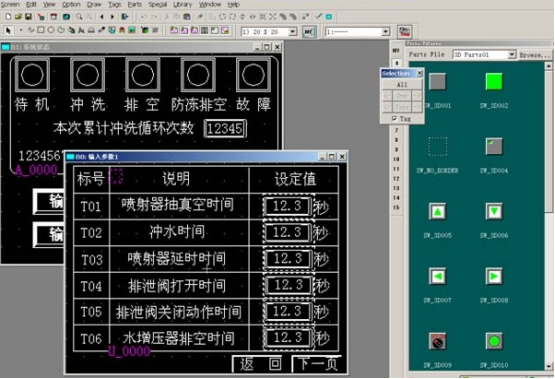Select the rectangle drawing tool
This screenshot has width=555, height=379.
(x=41, y=30)
